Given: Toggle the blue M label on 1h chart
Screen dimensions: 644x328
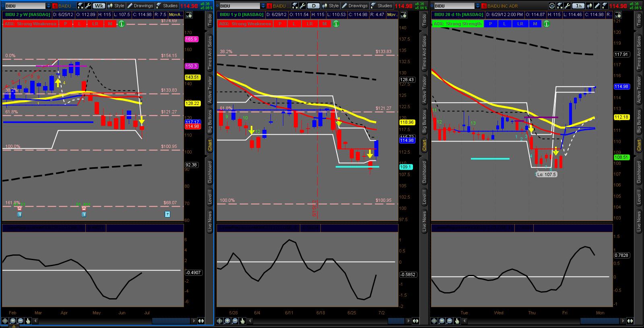Looking at the screenshot, I should [535, 24].
